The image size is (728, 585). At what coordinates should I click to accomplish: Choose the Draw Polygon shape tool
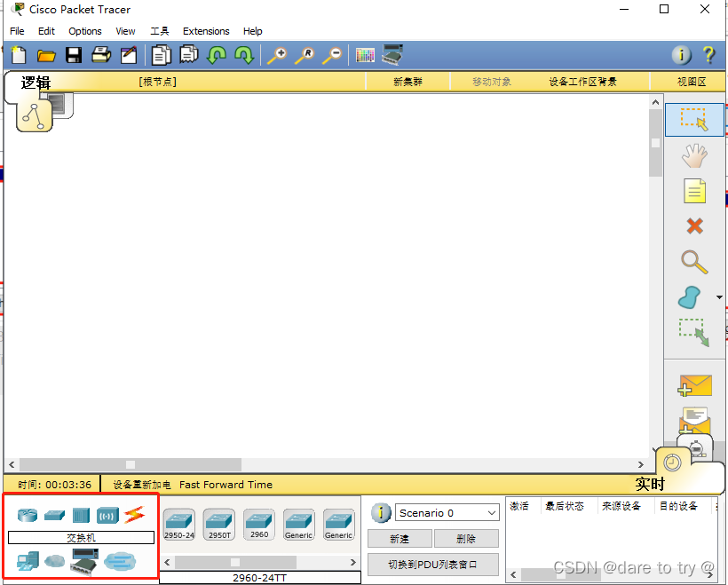click(x=690, y=297)
